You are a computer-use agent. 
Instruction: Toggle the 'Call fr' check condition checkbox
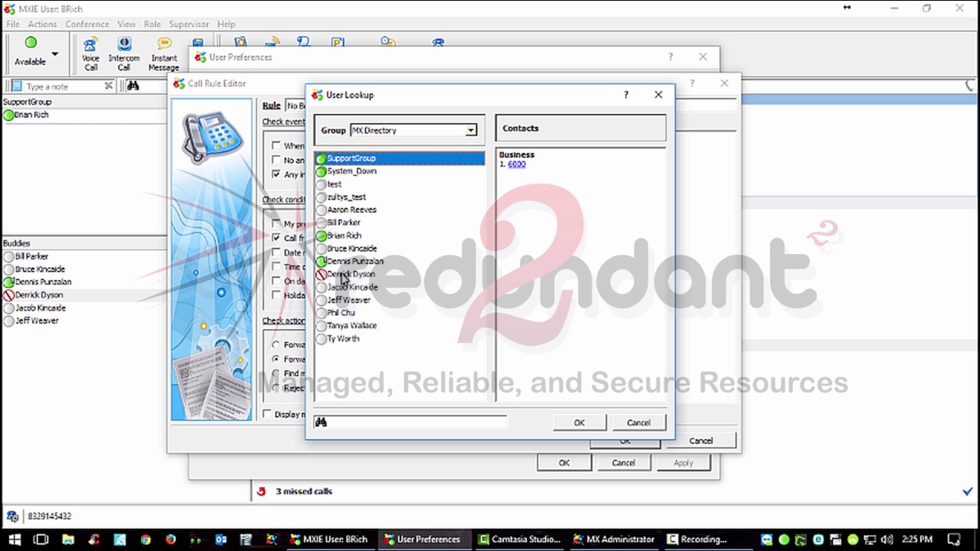(x=276, y=238)
